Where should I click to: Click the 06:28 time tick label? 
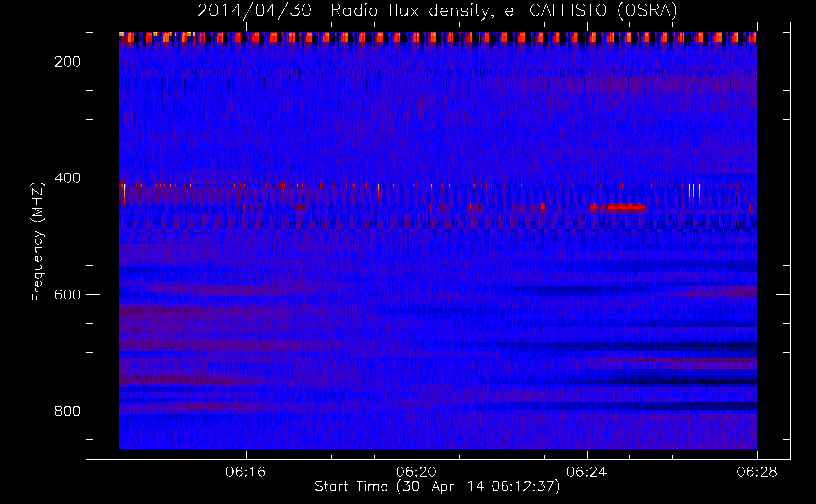pos(757,472)
